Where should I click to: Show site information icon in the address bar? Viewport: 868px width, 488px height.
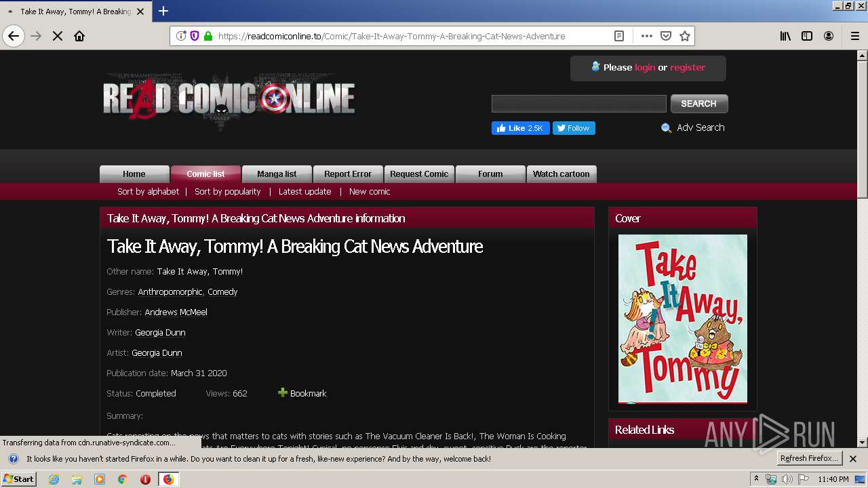click(181, 36)
